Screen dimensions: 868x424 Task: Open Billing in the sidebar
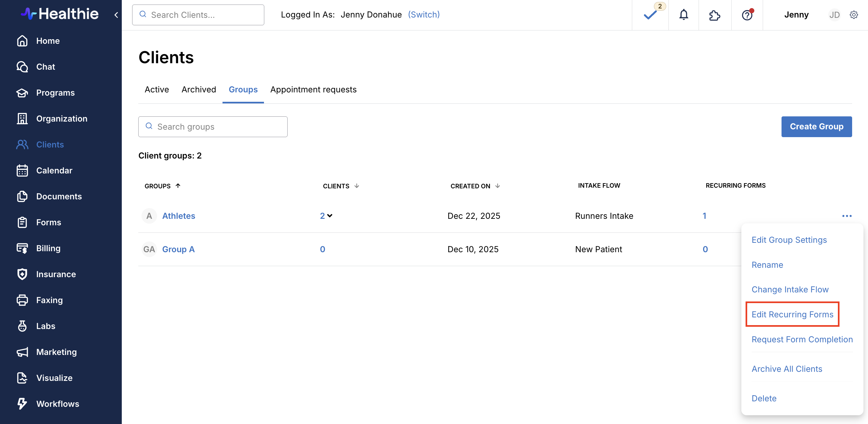tap(48, 248)
